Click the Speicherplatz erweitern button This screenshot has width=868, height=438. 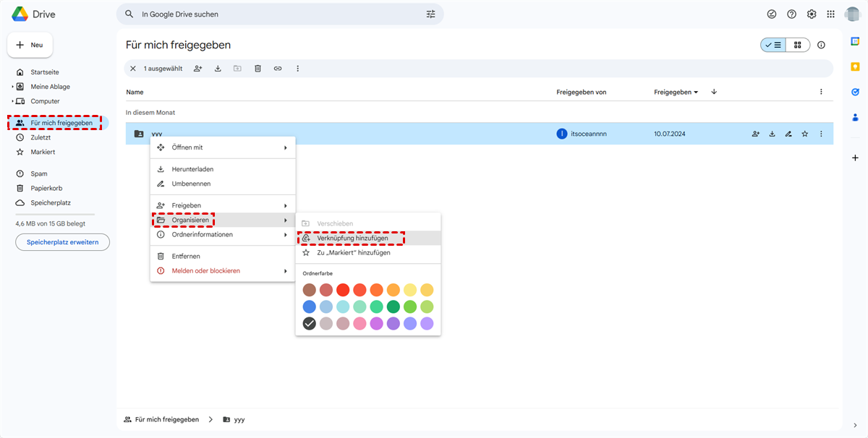tap(62, 242)
